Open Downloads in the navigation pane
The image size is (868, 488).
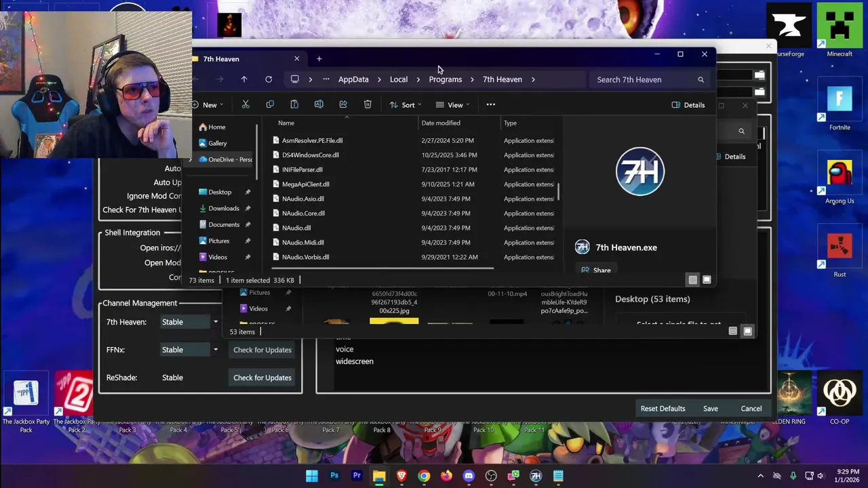click(x=223, y=209)
